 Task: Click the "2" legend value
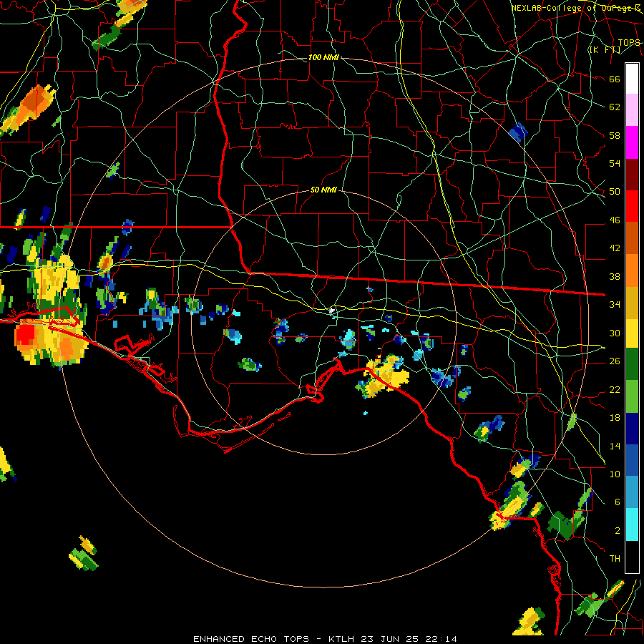coord(618,531)
